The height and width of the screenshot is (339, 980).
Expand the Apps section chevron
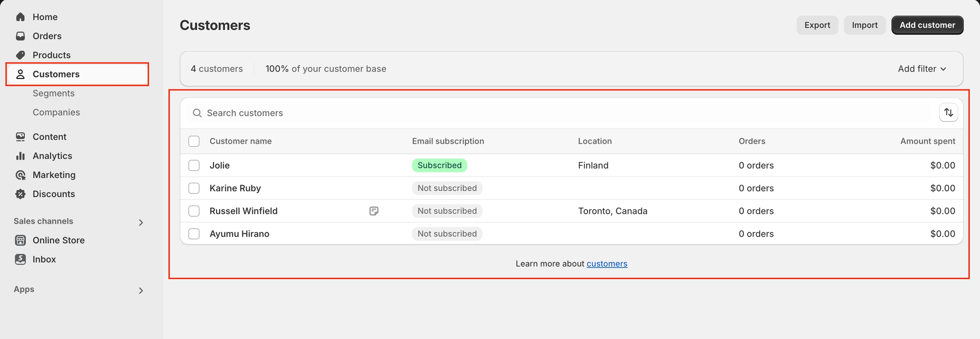tap(141, 290)
